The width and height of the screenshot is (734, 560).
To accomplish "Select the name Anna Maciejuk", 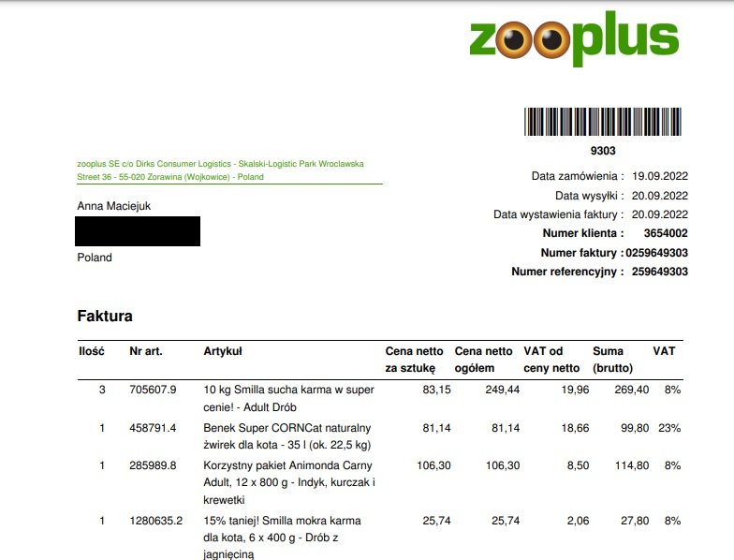I will (x=114, y=206).
